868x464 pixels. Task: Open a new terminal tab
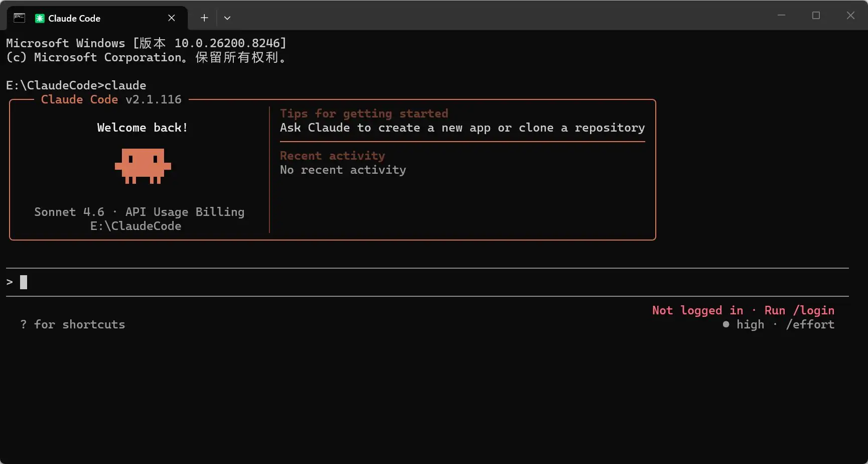(204, 18)
